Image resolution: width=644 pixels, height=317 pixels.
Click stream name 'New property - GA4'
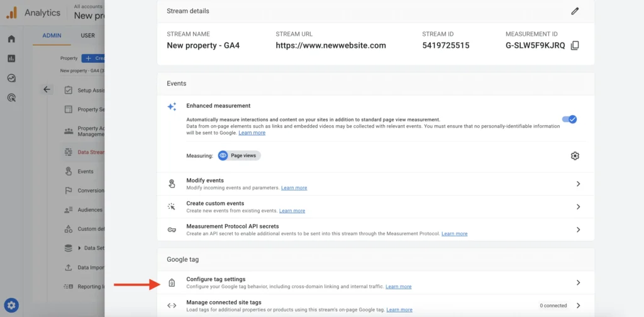tap(203, 45)
